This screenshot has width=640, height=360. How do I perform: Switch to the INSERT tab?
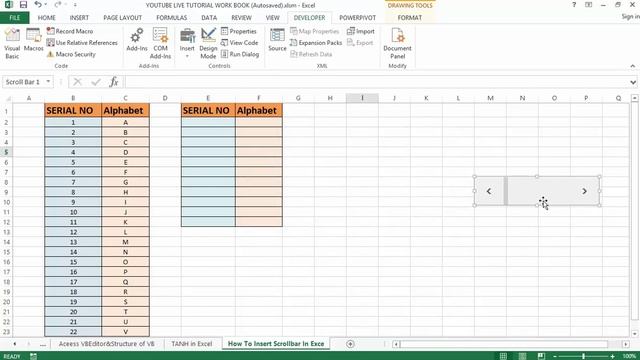point(79,18)
